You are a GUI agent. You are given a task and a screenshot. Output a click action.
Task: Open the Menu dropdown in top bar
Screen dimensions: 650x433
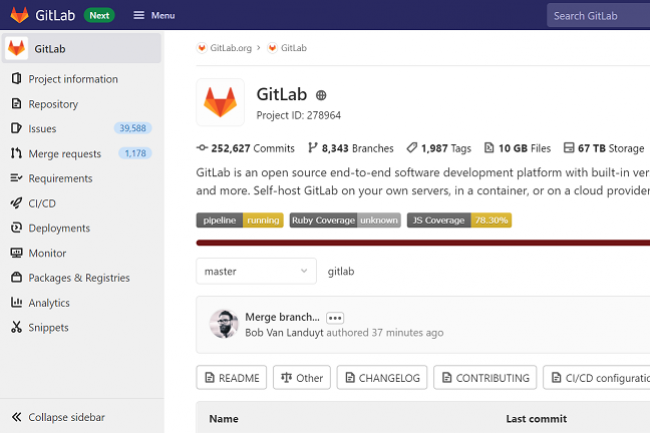[154, 15]
